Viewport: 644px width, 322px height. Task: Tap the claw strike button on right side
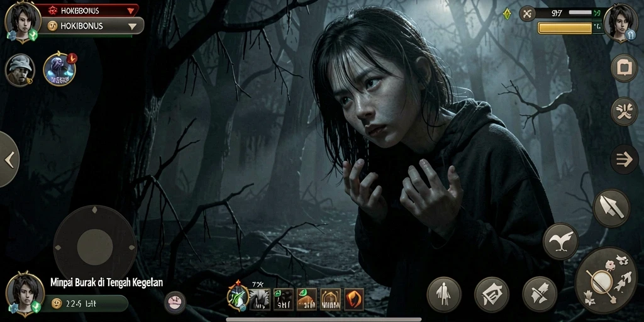click(624, 111)
